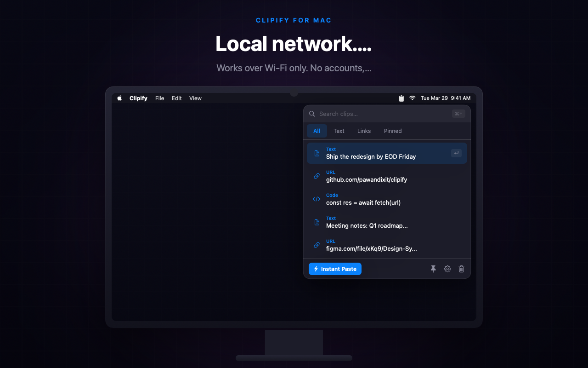Viewport: 588px width, 368px height.
Task: Select clip 'figma.com/file/xKq9/Design-Sy...'
Action: [x=387, y=245]
